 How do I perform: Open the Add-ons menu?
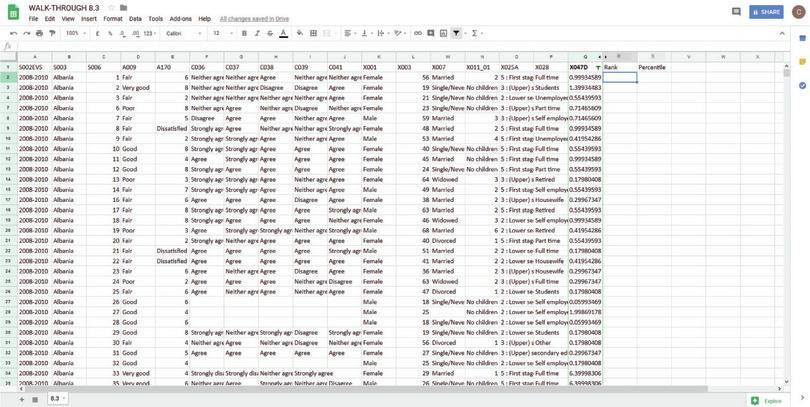click(180, 19)
